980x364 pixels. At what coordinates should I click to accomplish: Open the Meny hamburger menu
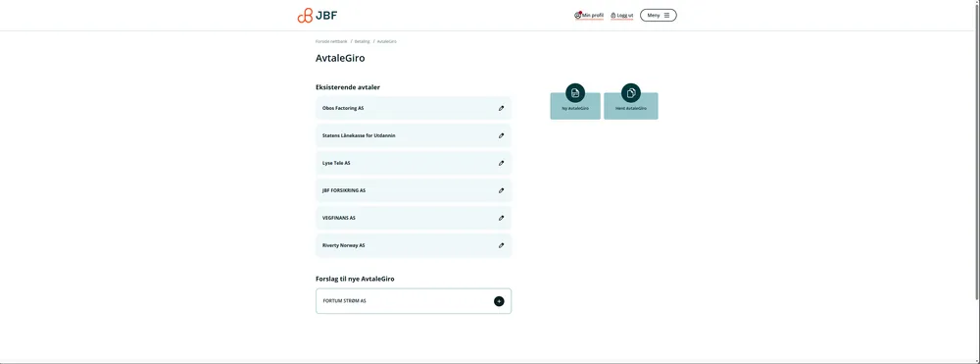(659, 15)
